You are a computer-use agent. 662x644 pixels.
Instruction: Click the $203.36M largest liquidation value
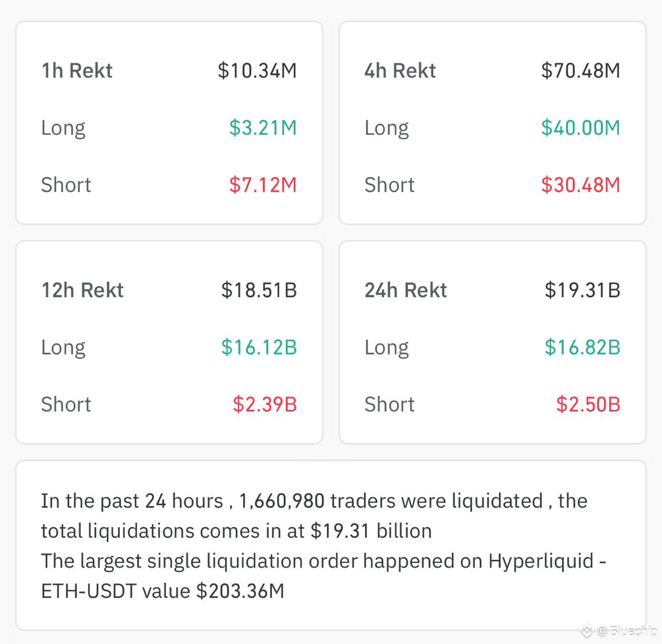[x=240, y=591]
